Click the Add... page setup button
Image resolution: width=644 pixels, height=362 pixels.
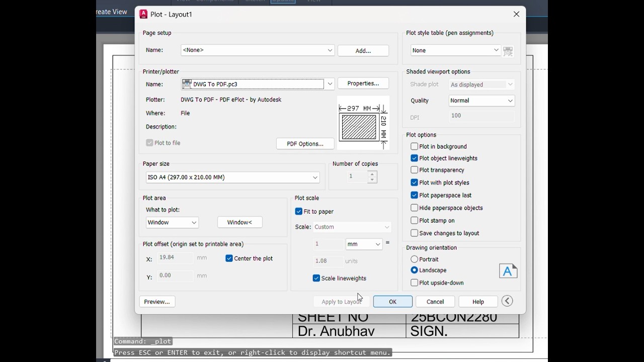(x=363, y=51)
